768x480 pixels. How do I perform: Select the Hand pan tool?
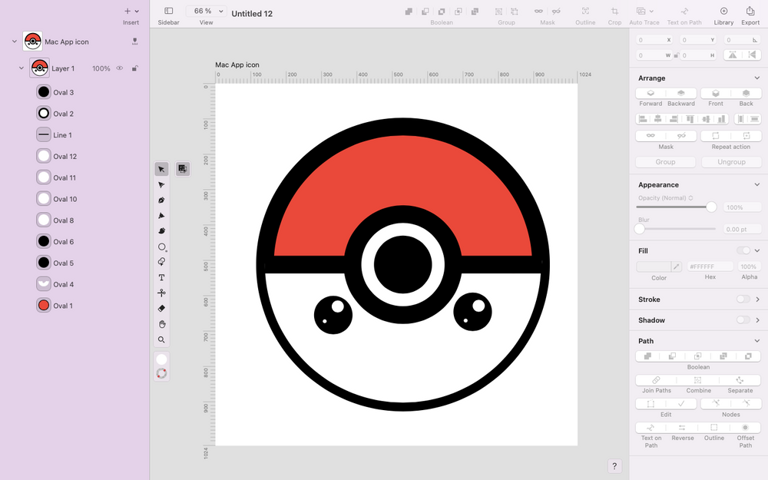pyautogui.click(x=161, y=324)
